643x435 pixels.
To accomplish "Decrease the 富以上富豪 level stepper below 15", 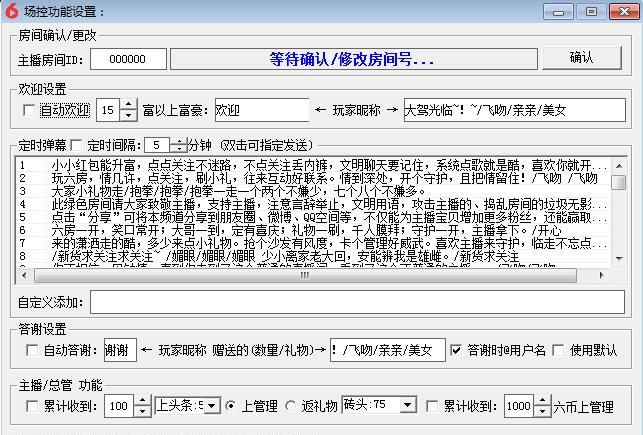I will tap(129, 116).
